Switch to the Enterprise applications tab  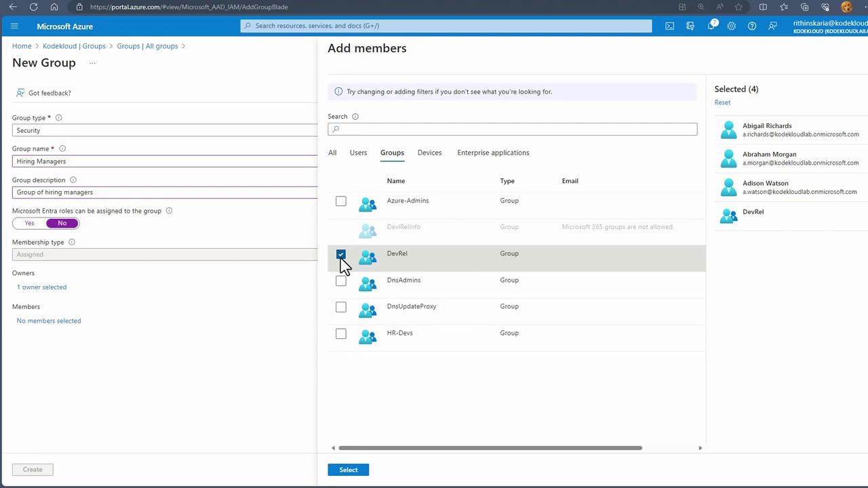[493, 152]
